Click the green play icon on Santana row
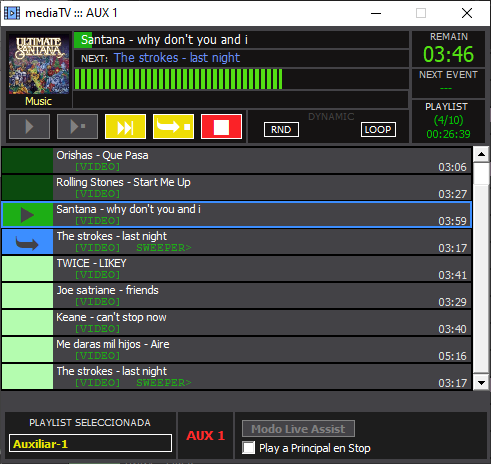Image resolution: width=491 pixels, height=464 pixels. point(27,215)
